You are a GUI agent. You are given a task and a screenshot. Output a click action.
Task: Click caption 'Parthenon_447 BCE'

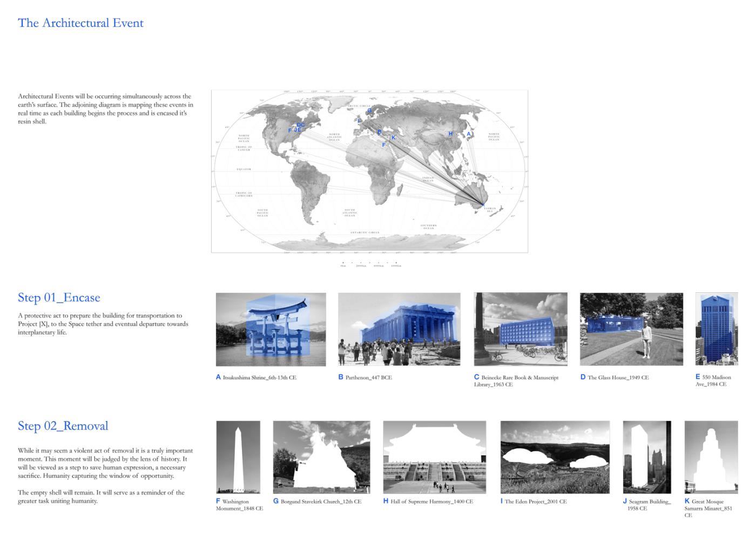(x=369, y=377)
